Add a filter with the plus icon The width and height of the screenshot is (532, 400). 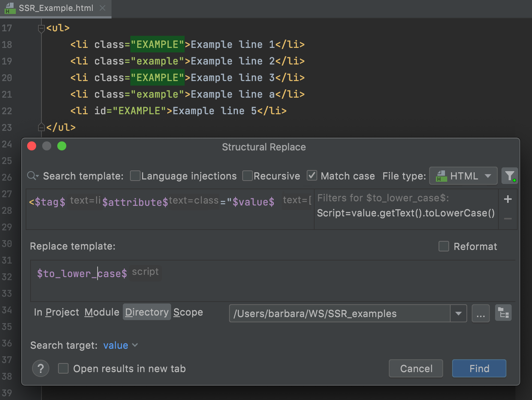pyautogui.click(x=508, y=199)
